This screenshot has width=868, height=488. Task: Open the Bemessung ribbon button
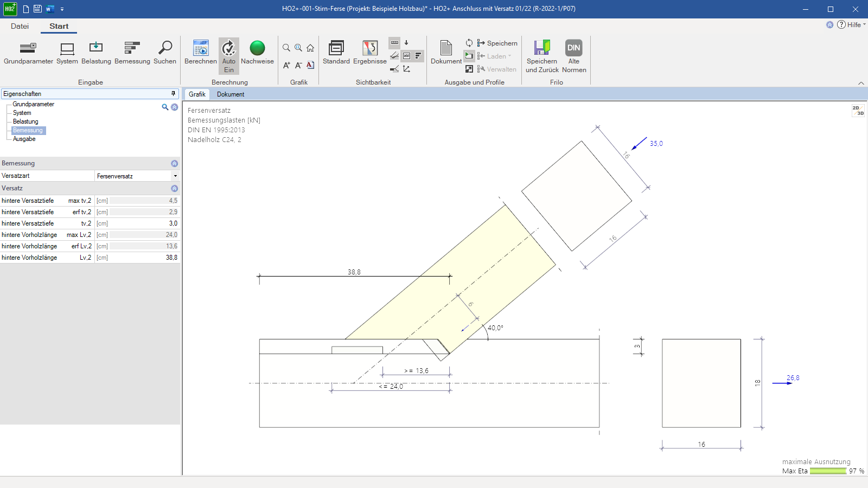132,53
